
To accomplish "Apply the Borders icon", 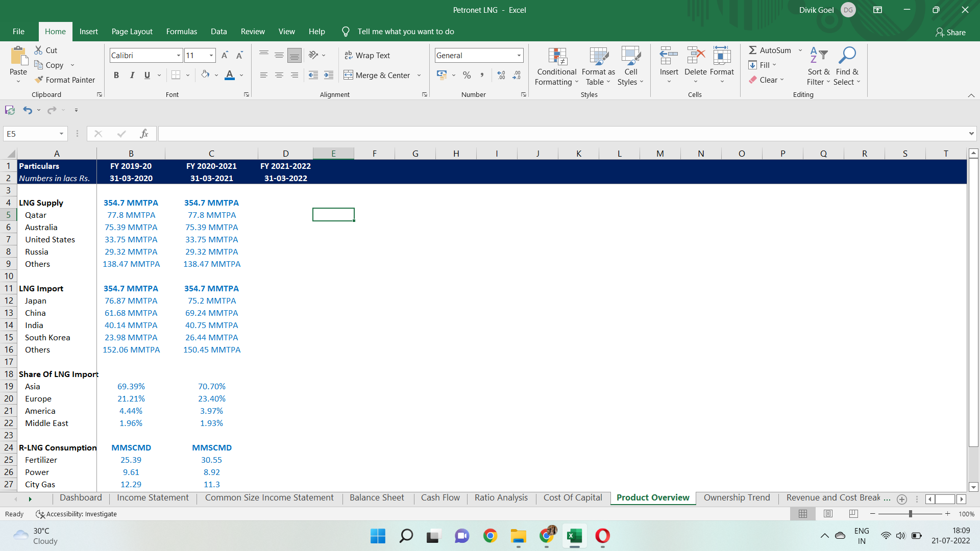I will point(176,75).
